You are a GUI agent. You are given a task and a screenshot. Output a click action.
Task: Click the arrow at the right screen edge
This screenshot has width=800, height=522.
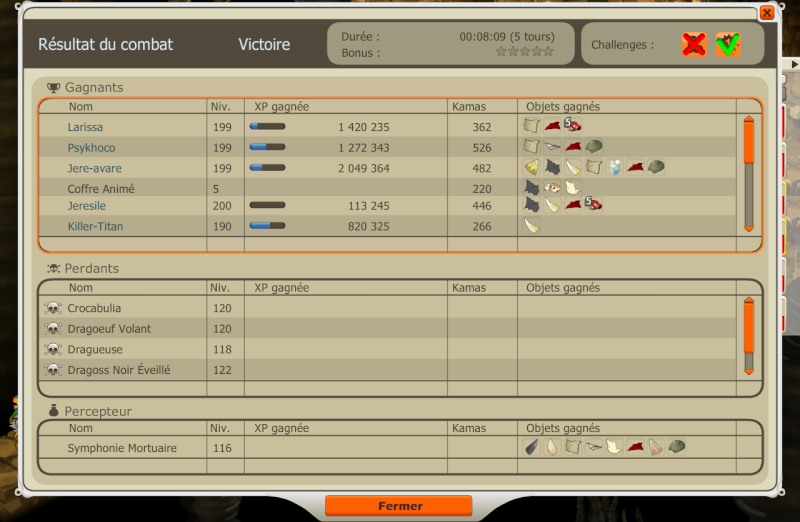pos(794,64)
